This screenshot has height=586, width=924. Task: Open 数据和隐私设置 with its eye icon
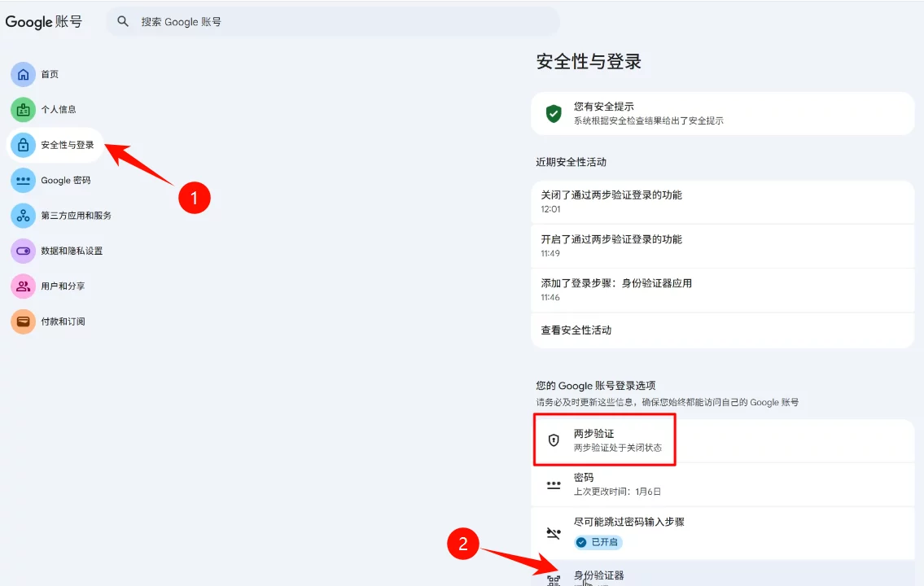point(24,251)
